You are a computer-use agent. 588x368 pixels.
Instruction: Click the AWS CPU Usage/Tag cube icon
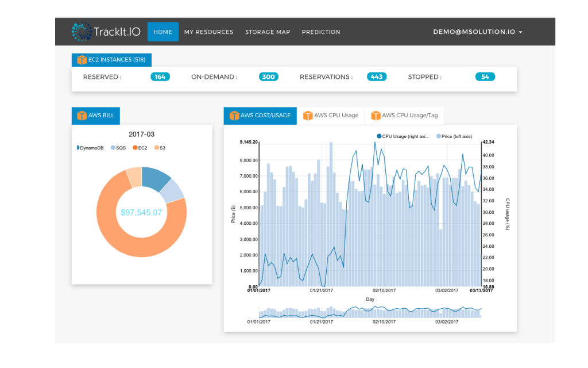pyautogui.click(x=375, y=115)
